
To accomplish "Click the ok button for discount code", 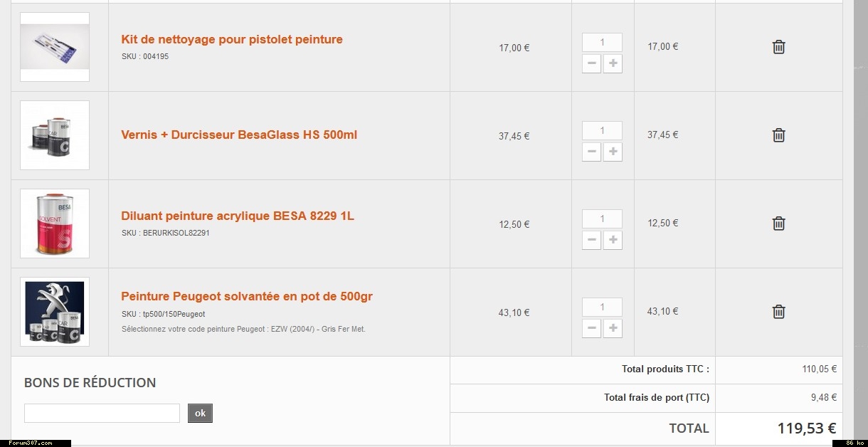I will 200,414.
